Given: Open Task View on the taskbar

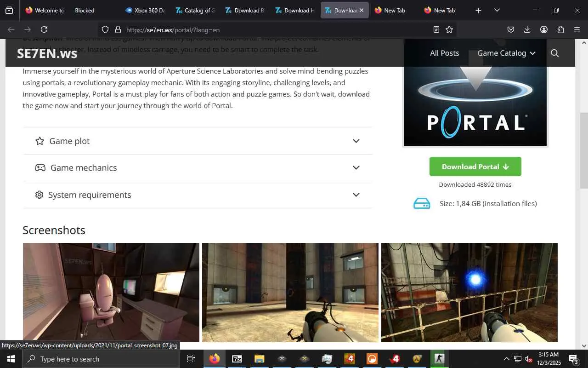Looking at the screenshot, I should pos(191,359).
